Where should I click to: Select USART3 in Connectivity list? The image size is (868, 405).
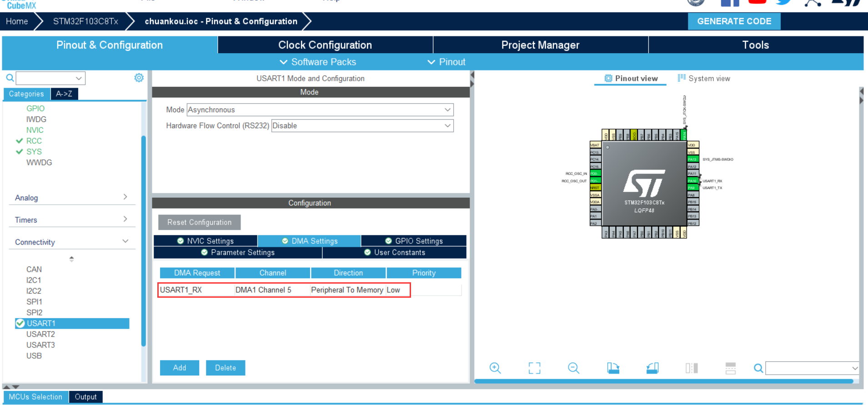[40, 345]
